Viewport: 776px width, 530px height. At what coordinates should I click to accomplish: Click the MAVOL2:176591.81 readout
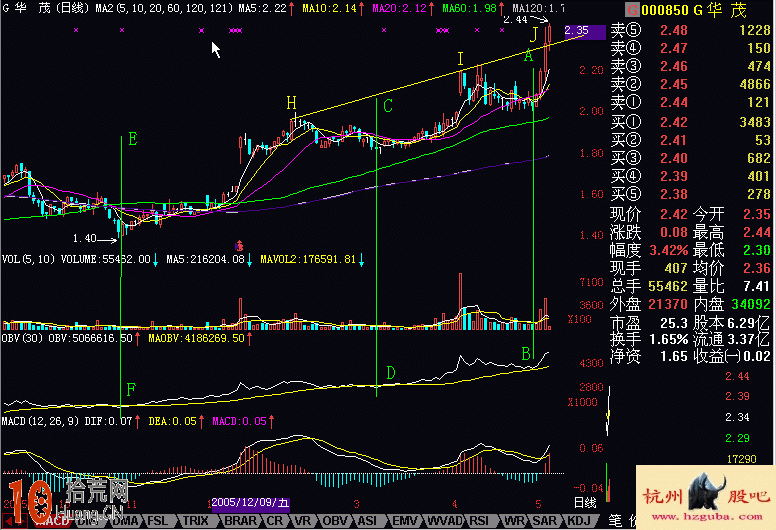(308, 259)
